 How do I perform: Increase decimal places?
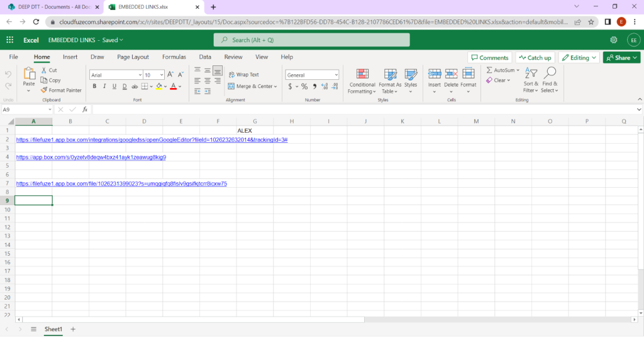coord(325,87)
